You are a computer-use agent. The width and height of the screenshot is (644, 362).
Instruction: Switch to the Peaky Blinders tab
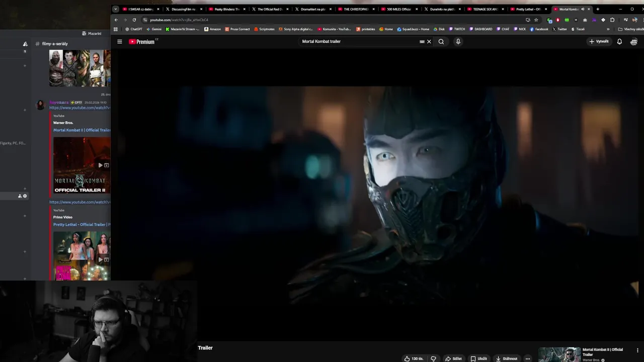click(227, 9)
